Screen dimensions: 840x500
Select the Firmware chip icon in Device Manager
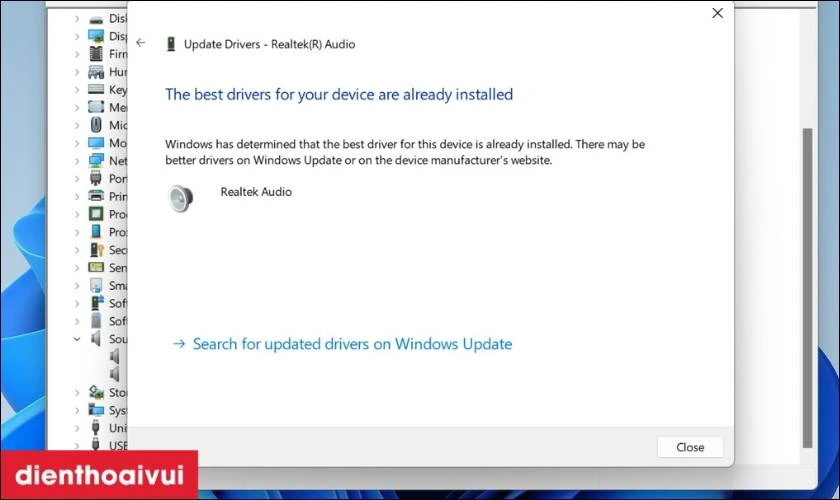pyautogui.click(x=96, y=54)
